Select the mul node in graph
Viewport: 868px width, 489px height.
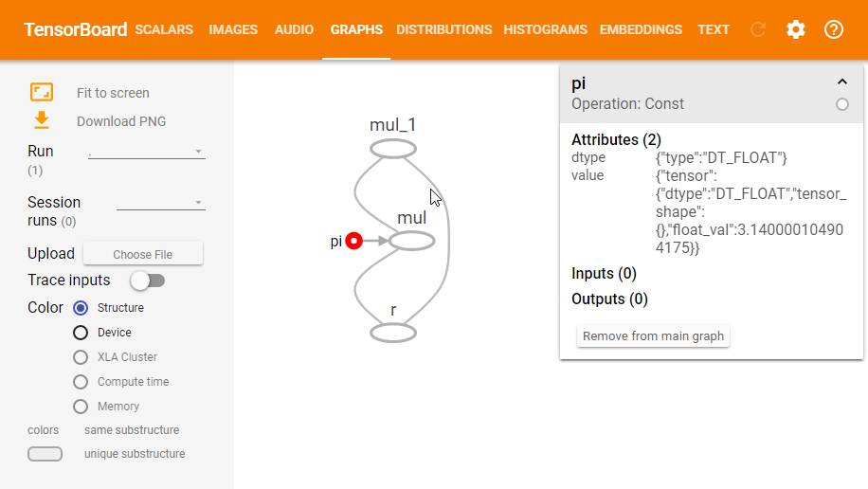click(x=411, y=241)
